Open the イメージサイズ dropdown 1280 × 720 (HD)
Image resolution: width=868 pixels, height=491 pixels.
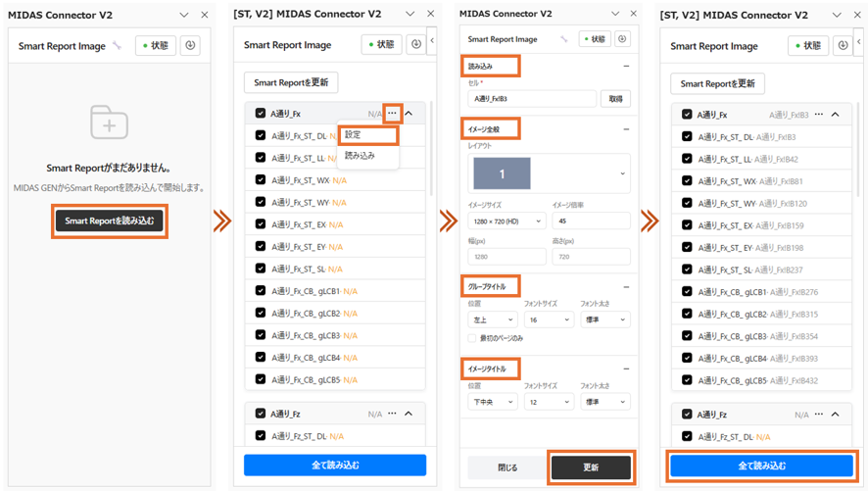[506, 221]
